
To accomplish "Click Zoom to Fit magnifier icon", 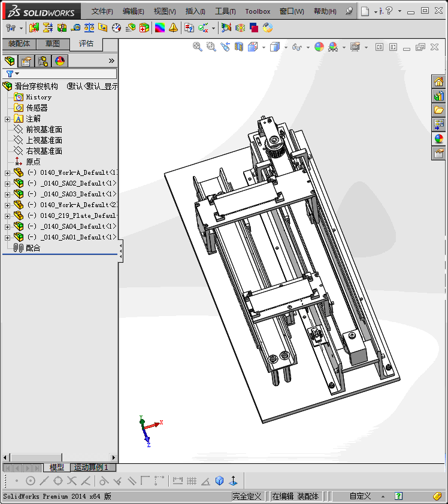I will click(x=198, y=47).
